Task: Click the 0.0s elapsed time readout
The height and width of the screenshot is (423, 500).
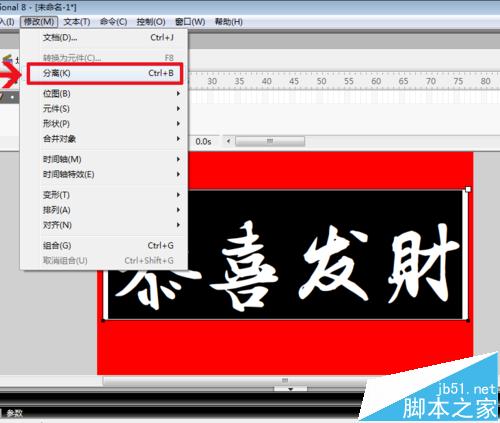Action: (203, 141)
